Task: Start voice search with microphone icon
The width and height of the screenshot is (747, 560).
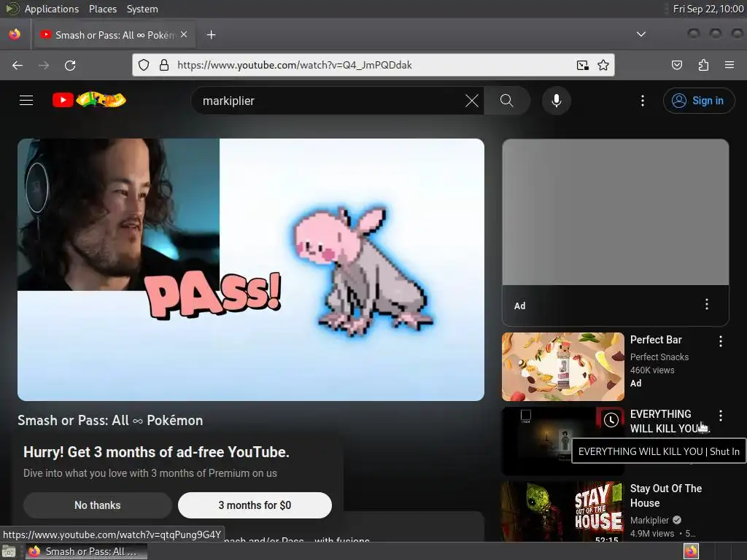Action: (x=556, y=101)
